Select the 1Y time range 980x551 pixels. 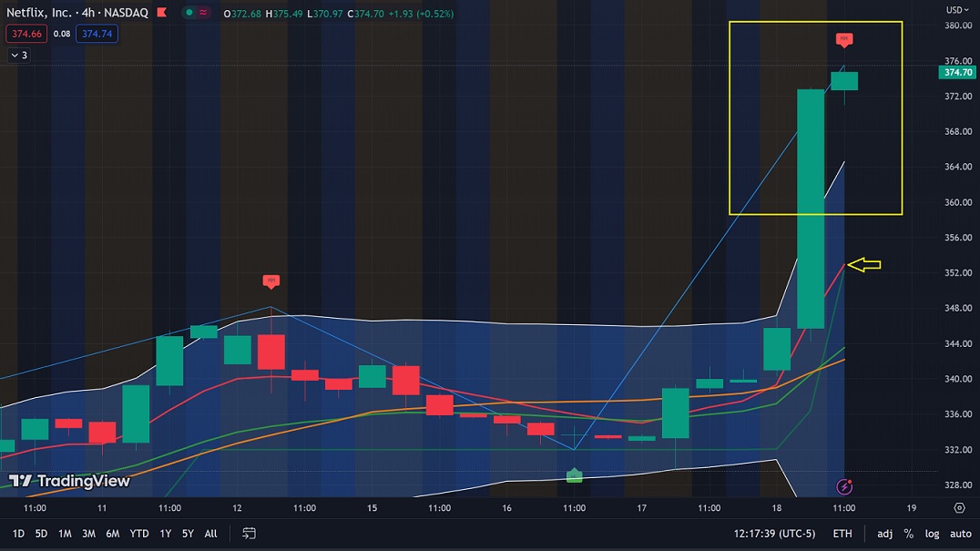(165, 534)
